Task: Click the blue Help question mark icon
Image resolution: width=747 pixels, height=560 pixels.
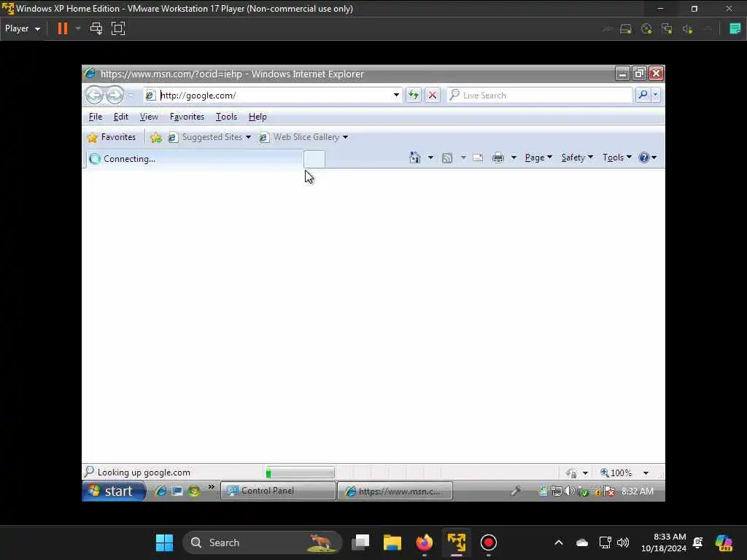Action: 643,157
